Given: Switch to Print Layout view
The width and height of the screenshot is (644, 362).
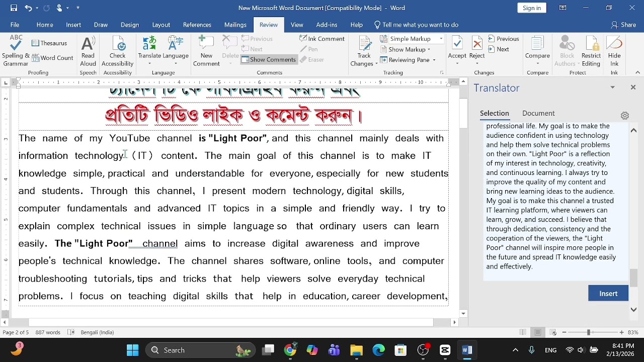Looking at the screenshot, I should [538, 332].
